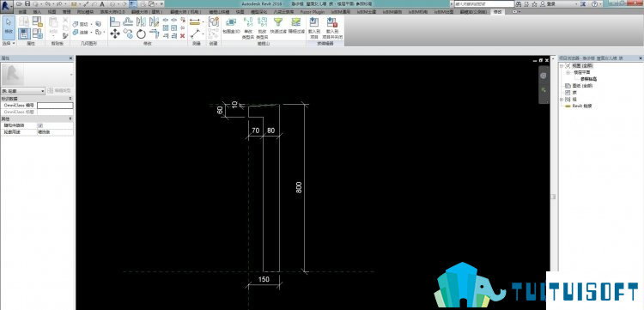Viewport: 644px width, 310px height.
Task: Click the Cut geometry icon
Action: (x=76, y=24)
